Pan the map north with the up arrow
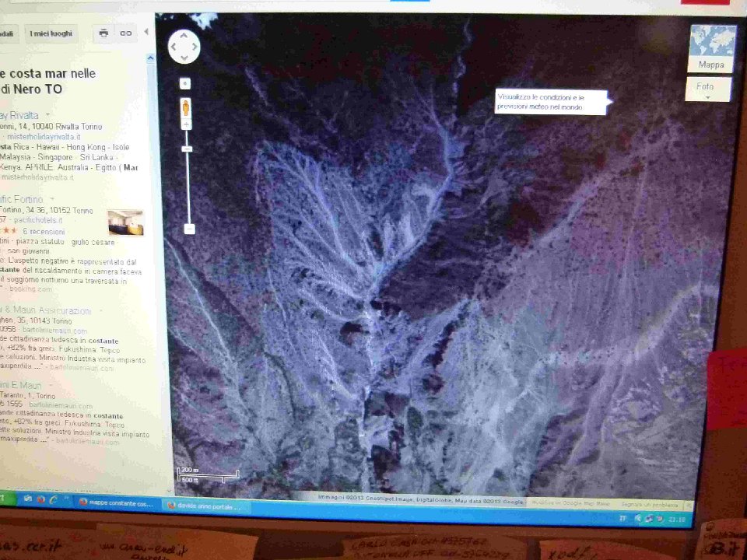This screenshot has height=560, width=747. 184,35
